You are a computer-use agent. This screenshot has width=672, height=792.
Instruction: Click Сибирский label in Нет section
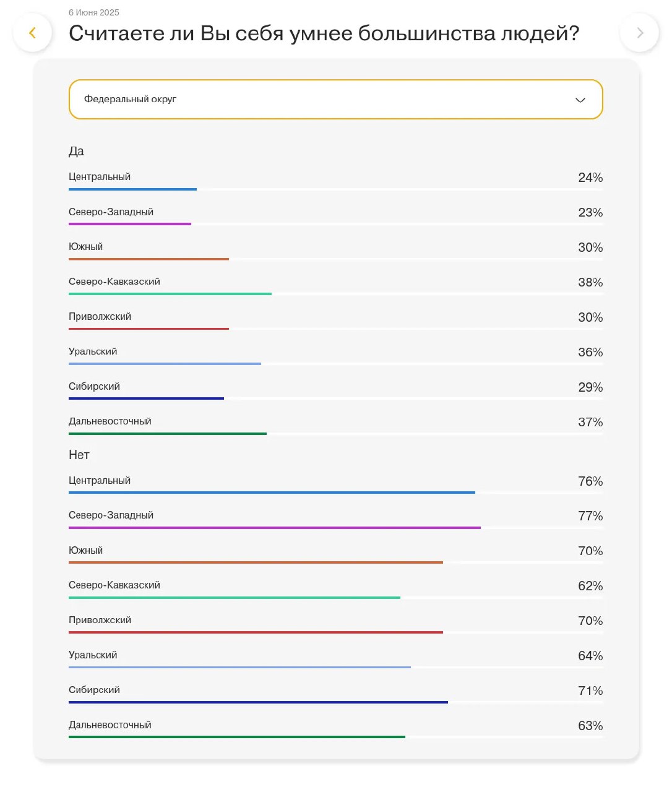click(95, 690)
